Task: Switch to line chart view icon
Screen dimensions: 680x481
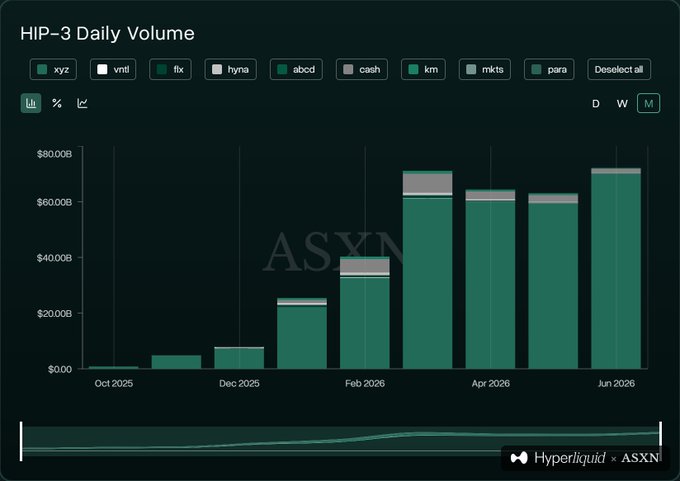Action: point(82,103)
